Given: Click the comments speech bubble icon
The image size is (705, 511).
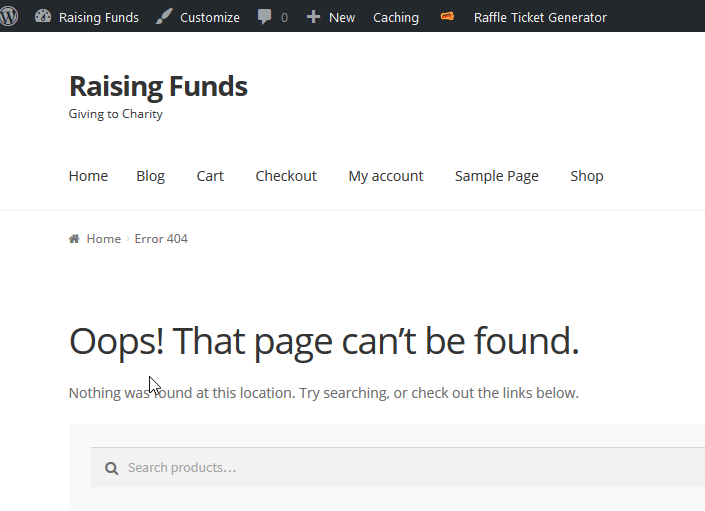Looking at the screenshot, I should [265, 17].
